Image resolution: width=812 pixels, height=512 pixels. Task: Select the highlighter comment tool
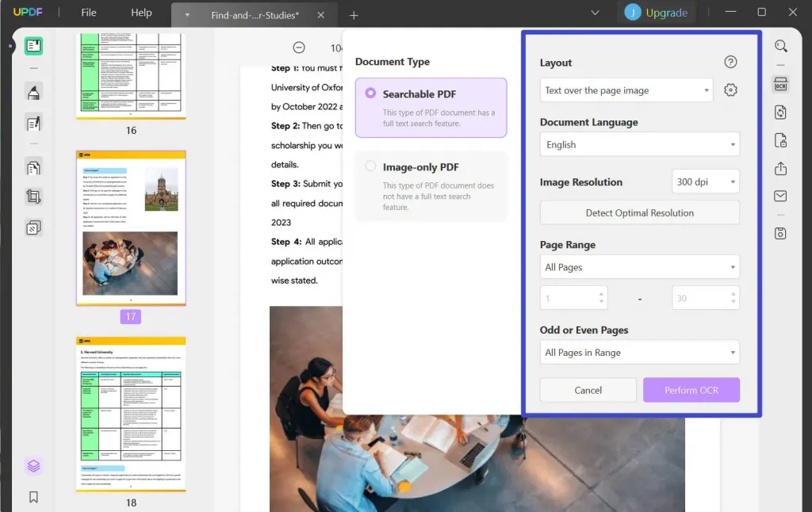click(33, 93)
